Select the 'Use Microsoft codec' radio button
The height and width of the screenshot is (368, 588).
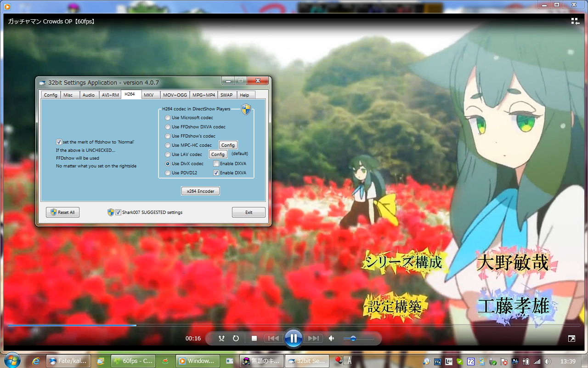pyautogui.click(x=168, y=118)
